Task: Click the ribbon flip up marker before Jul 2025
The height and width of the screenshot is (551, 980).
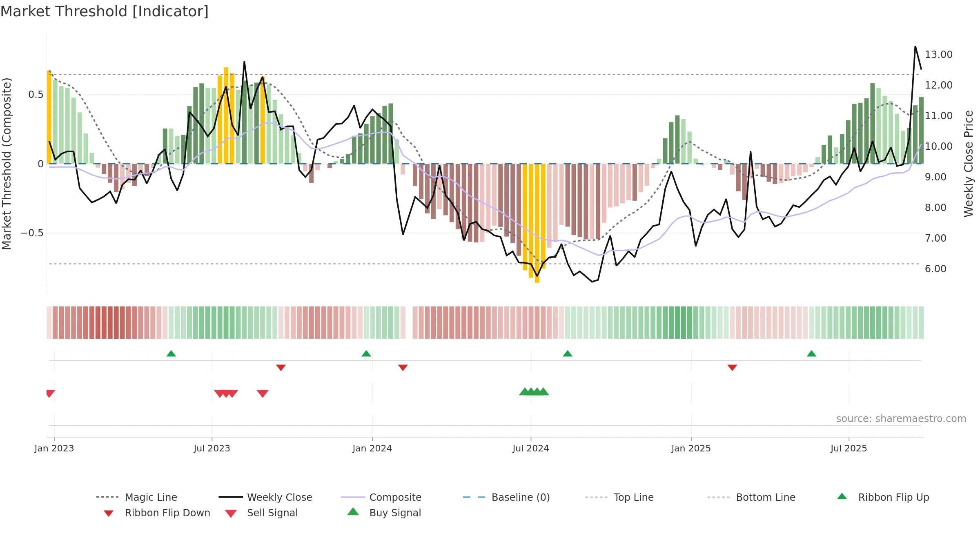Action: pyautogui.click(x=811, y=353)
